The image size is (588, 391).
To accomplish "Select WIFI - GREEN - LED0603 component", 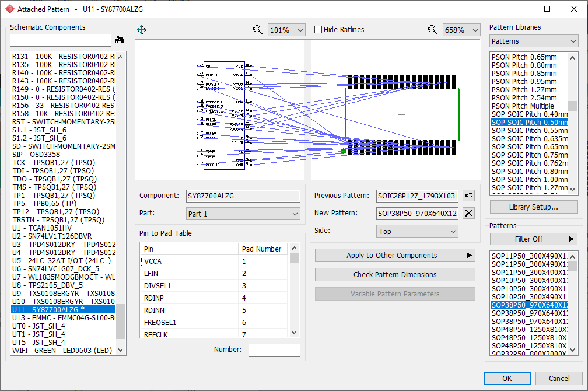I will tap(64, 351).
